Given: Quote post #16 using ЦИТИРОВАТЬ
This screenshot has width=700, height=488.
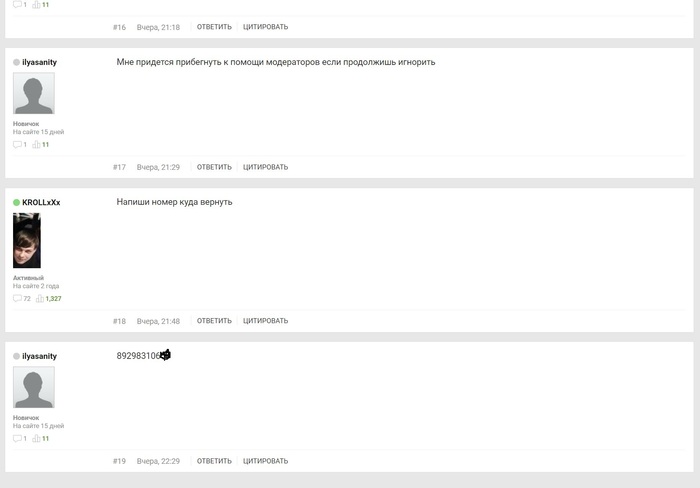Looking at the screenshot, I should [265, 27].
